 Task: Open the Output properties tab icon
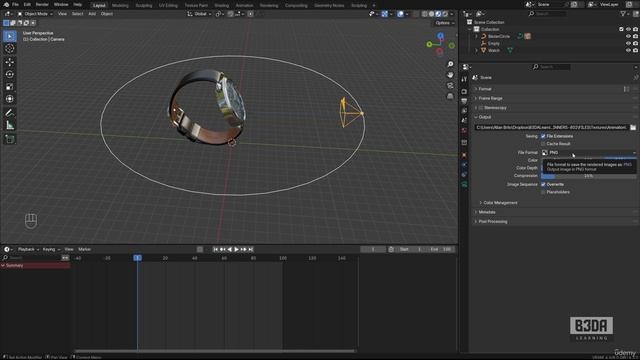coord(464,101)
